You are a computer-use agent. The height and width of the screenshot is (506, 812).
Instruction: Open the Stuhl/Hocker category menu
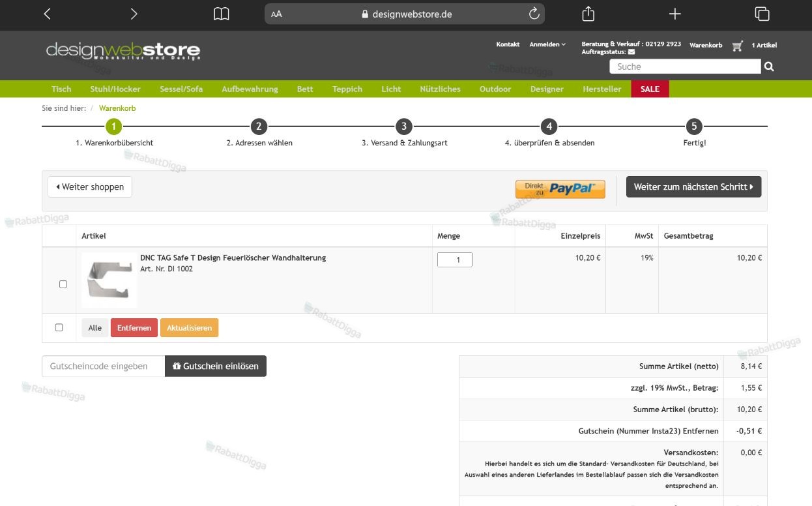(x=115, y=89)
